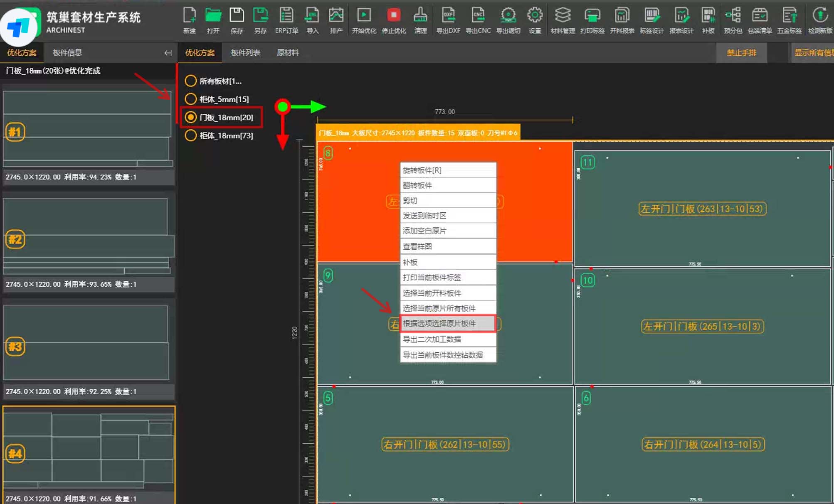Click the 显示所有信息 button
This screenshot has width=834, height=504.
813,53
